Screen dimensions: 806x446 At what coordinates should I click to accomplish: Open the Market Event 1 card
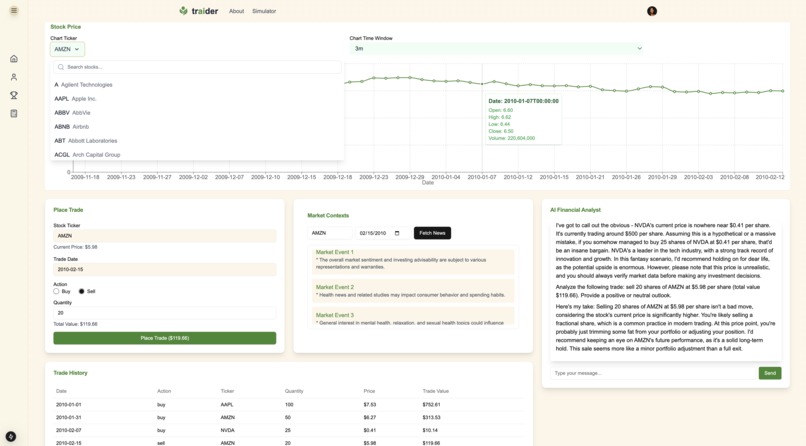tap(413, 262)
